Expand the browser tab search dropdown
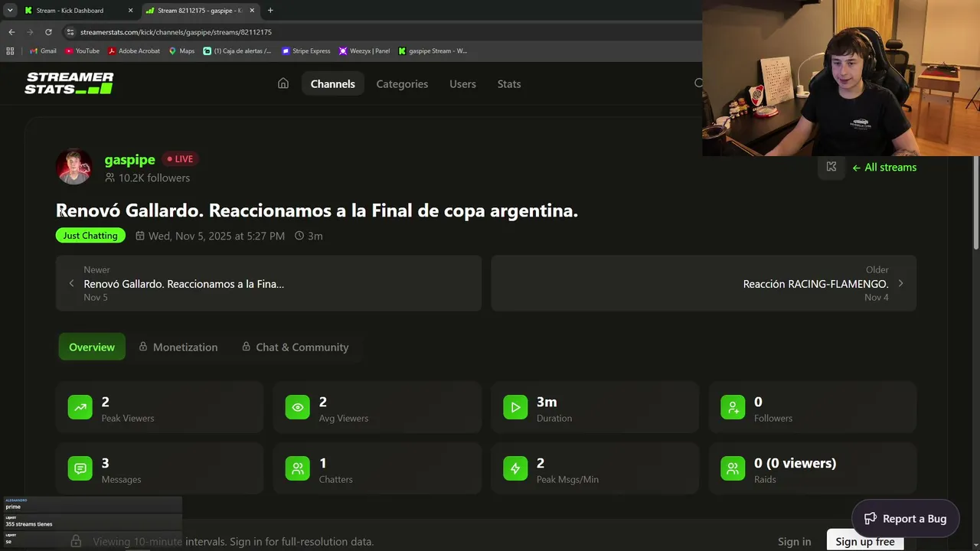Viewport: 980px width, 551px height. click(x=10, y=11)
